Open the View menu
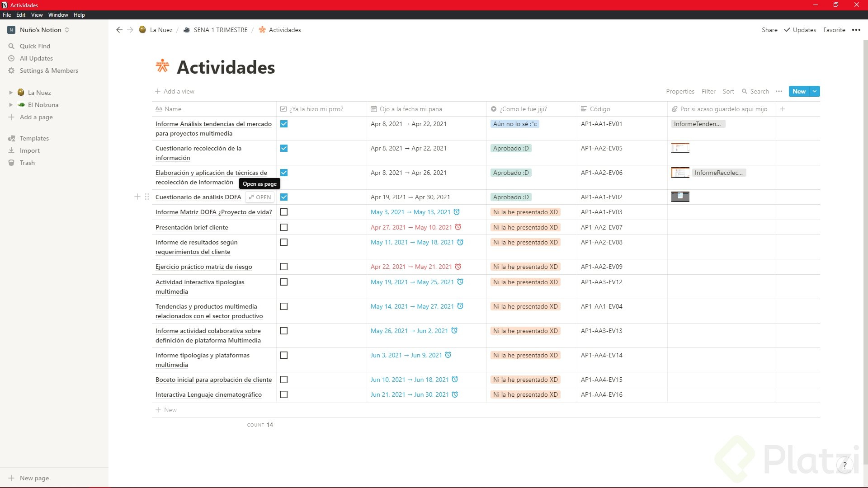 coord(37,15)
